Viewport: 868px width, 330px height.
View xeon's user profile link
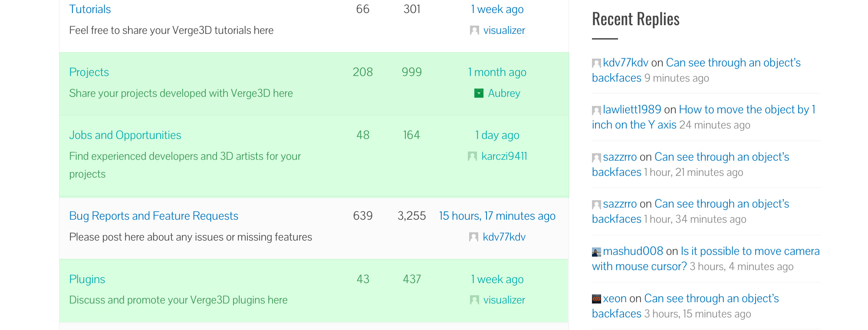click(x=615, y=298)
